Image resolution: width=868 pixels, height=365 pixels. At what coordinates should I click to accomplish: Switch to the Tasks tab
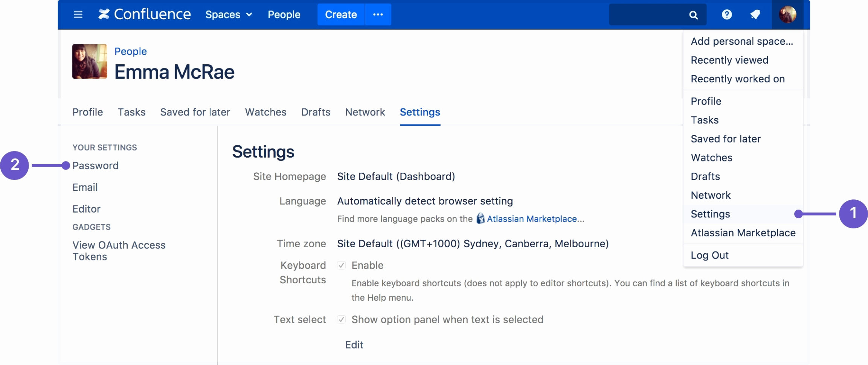131,112
